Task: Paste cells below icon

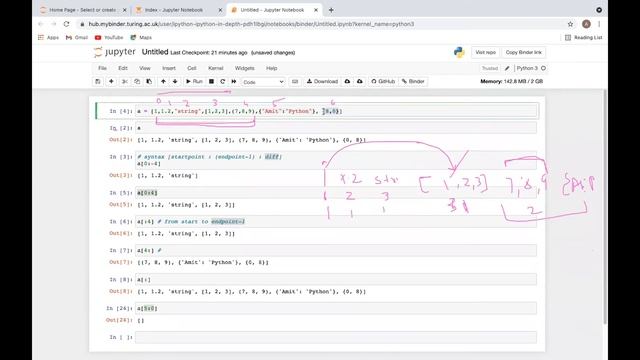Action: pyautogui.click(x=149, y=82)
